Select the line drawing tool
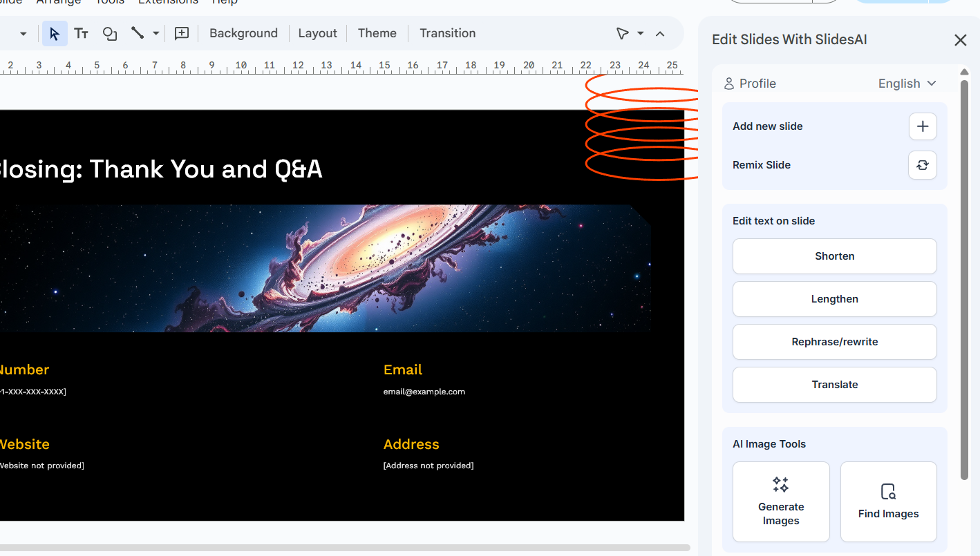The width and height of the screenshot is (980, 556). (137, 32)
